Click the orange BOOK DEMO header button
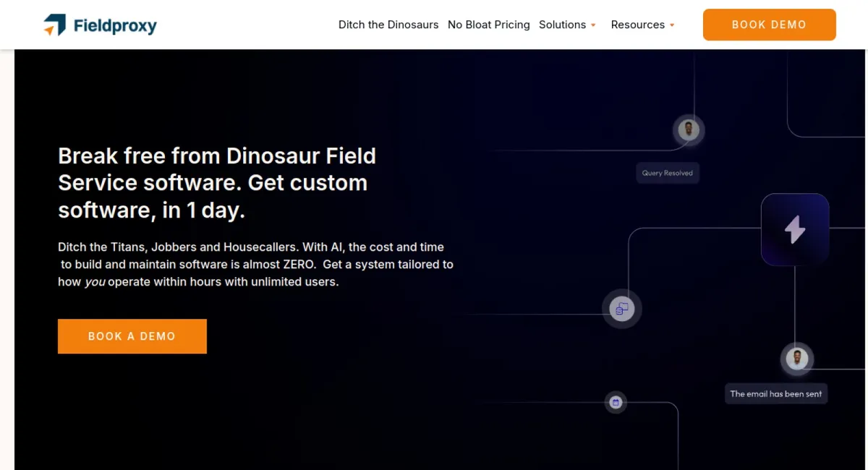The width and height of the screenshot is (868, 470). [770, 25]
